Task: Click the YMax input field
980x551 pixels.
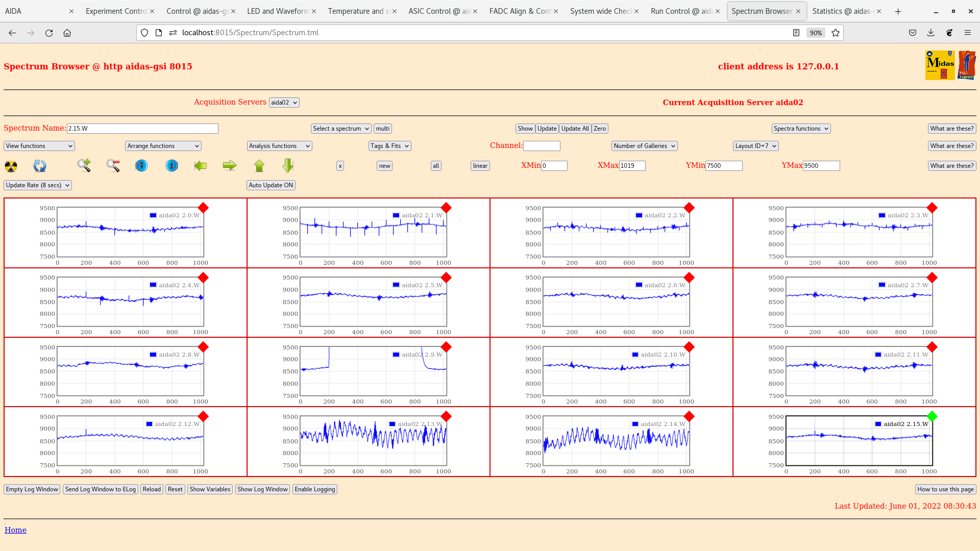Action: click(x=821, y=166)
